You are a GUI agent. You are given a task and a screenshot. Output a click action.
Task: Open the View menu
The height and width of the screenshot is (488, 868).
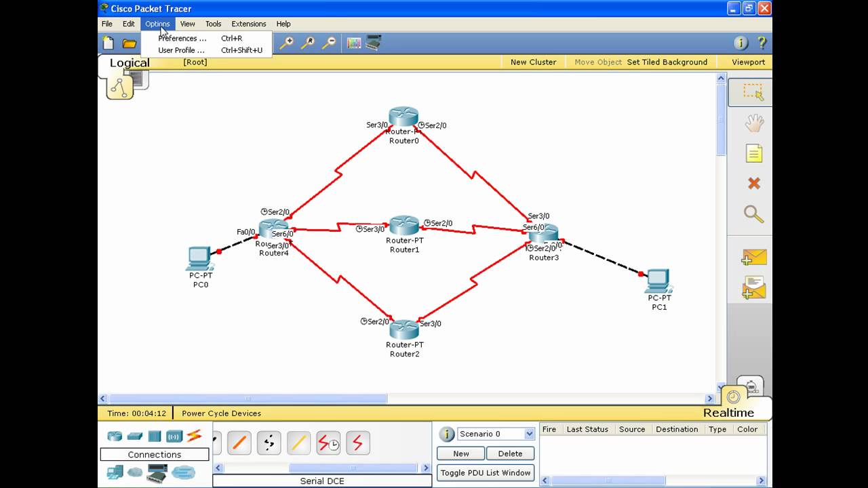187,24
